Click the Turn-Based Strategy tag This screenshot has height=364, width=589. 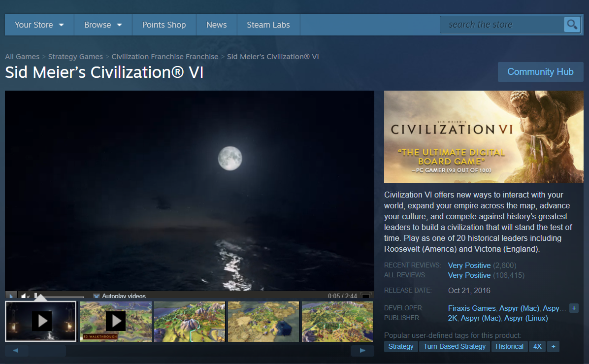click(x=455, y=346)
